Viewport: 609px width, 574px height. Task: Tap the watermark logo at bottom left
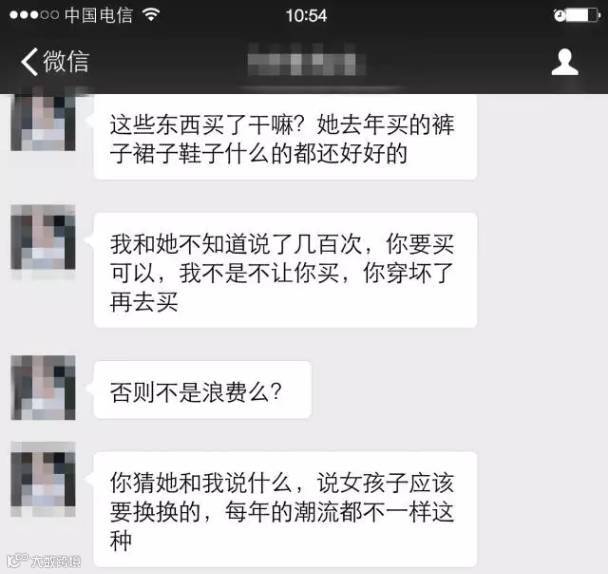[17, 560]
